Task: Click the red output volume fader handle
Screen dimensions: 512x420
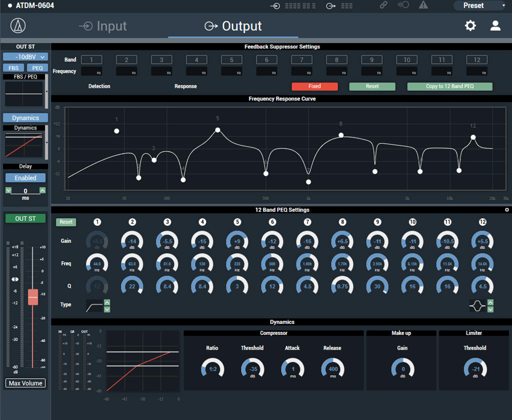Action: tap(33, 296)
